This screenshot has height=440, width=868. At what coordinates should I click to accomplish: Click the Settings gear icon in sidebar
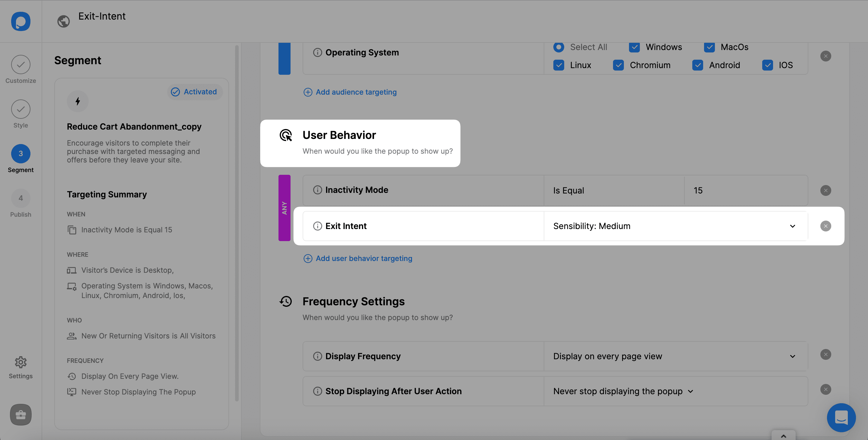pyautogui.click(x=20, y=363)
